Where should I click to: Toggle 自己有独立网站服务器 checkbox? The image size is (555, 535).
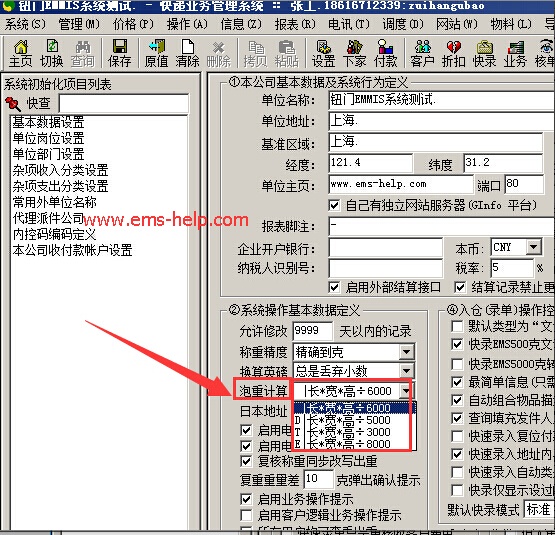coord(334,205)
